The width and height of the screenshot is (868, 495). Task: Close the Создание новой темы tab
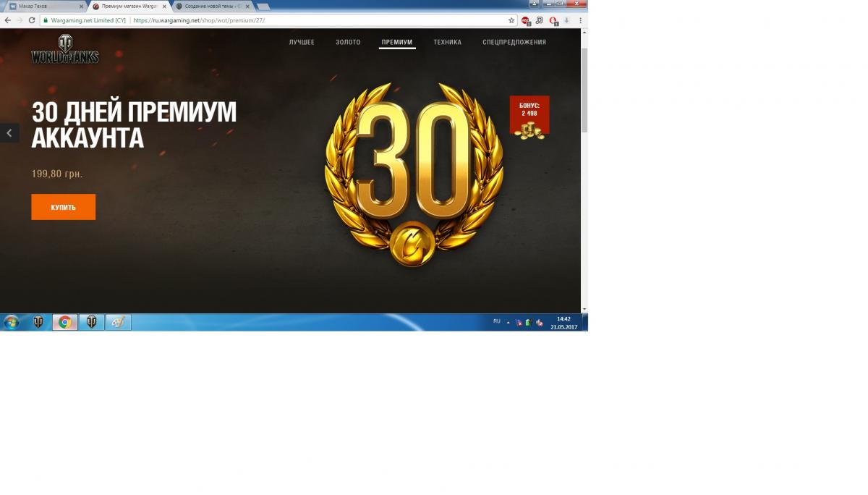pos(247,6)
